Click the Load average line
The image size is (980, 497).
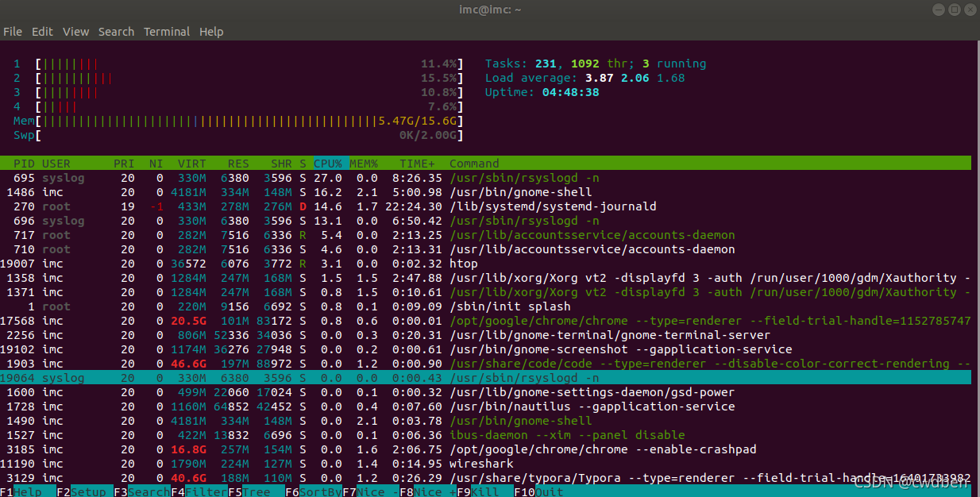pos(585,78)
